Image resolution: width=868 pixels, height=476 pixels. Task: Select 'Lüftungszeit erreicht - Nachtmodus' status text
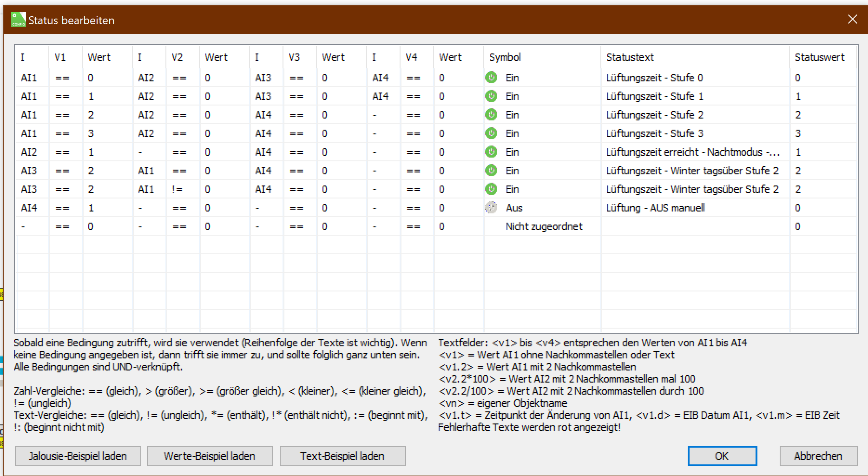[693, 152]
